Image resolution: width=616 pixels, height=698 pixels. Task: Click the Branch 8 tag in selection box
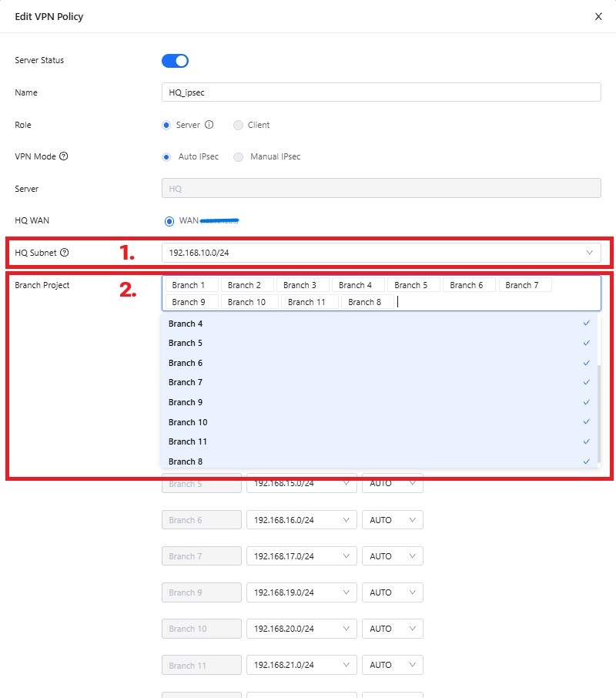pyautogui.click(x=367, y=302)
